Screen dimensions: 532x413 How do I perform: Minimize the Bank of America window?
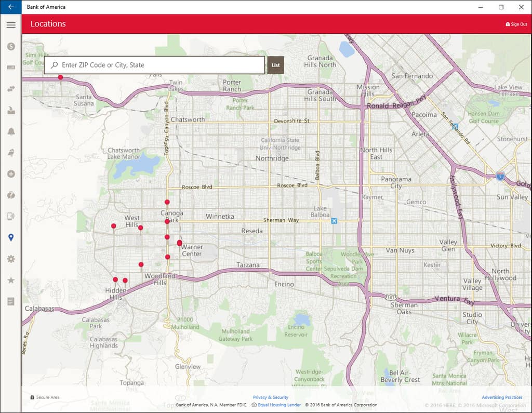481,7
